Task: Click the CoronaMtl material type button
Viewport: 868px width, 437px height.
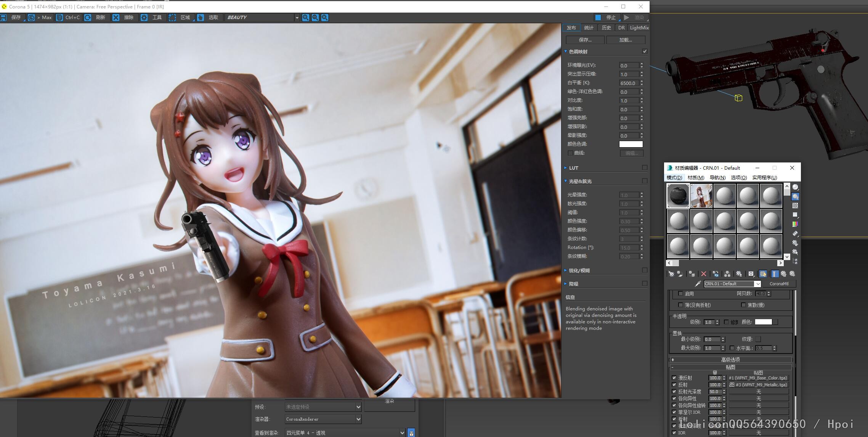Action: (779, 284)
